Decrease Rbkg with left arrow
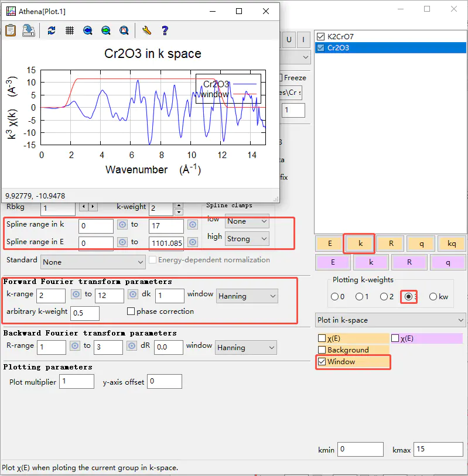 click(x=84, y=207)
